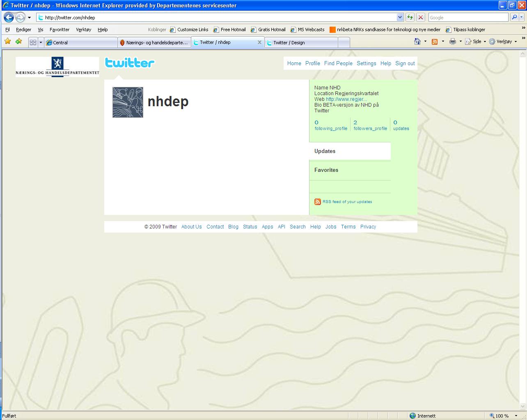The image size is (527, 420).
Task: Stop loading with the red X button
Action: [421, 18]
